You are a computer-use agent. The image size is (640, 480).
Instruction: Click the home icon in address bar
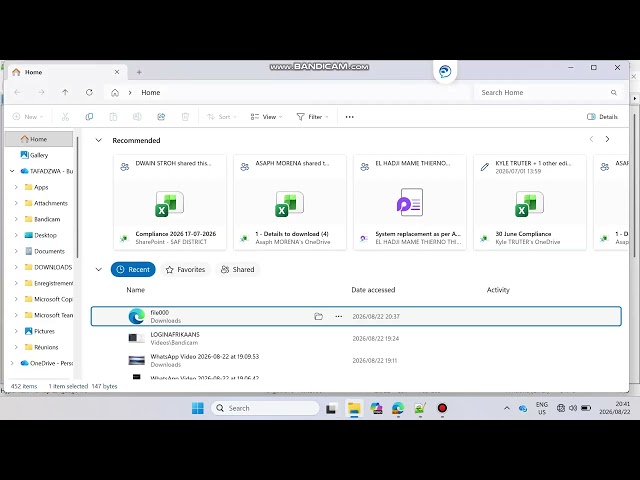click(x=115, y=93)
